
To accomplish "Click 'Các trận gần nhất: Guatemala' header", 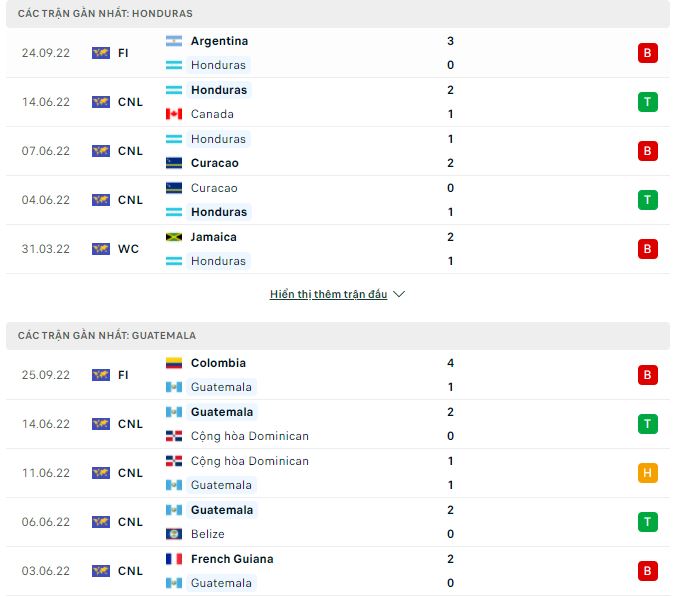I will point(107,336).
